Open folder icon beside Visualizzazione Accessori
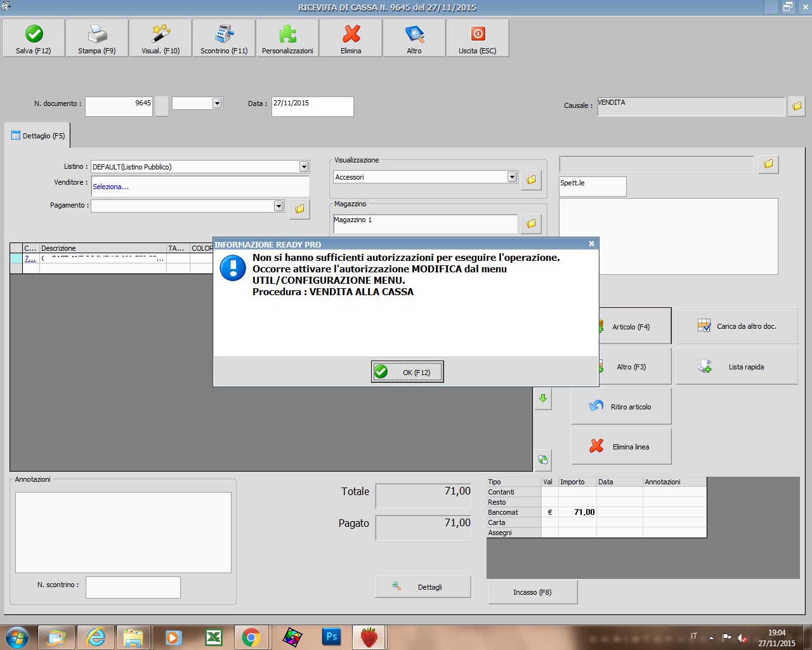This screenshot has height=650, width=812. (x=531, y=180)
